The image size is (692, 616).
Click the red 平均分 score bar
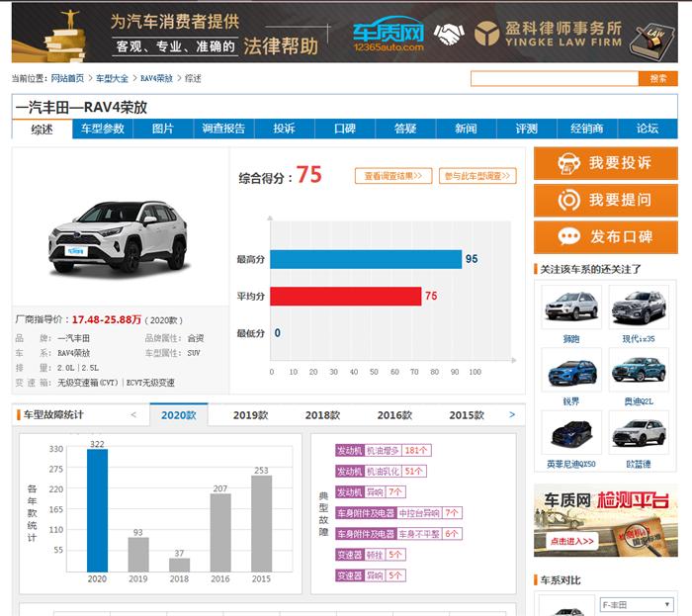[346, 296]
